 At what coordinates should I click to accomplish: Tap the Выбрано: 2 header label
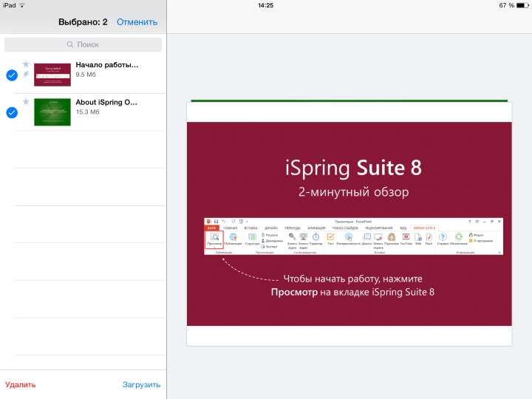[x=83, y=22]
